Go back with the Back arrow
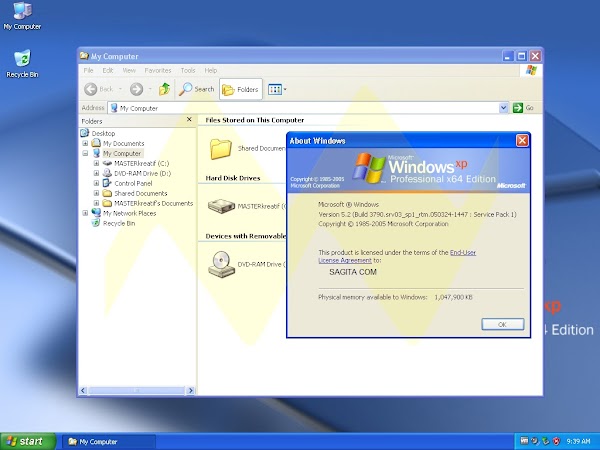This screenshot has height=450, width=600. [x=98, y=89]
